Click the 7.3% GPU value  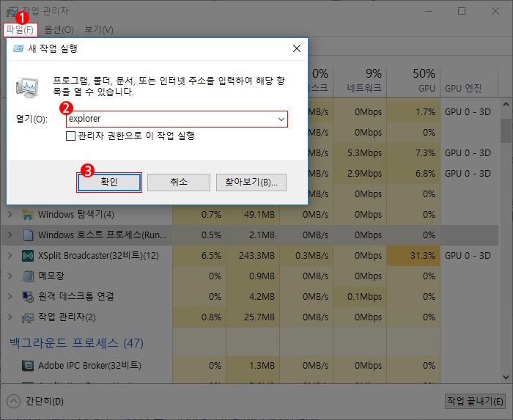pyautogui.click(x=425, y=153)
